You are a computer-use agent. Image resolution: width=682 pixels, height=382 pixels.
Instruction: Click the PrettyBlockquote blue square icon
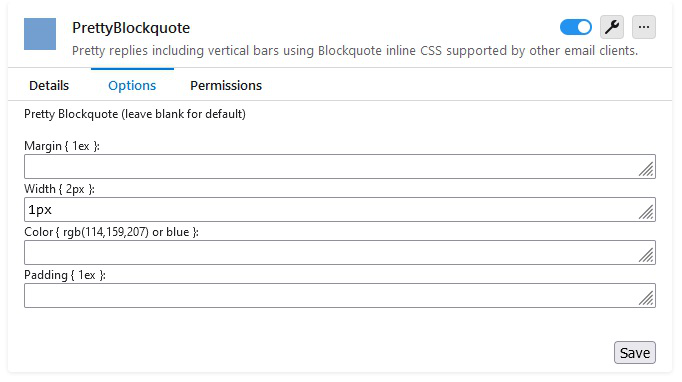(40, 34)
